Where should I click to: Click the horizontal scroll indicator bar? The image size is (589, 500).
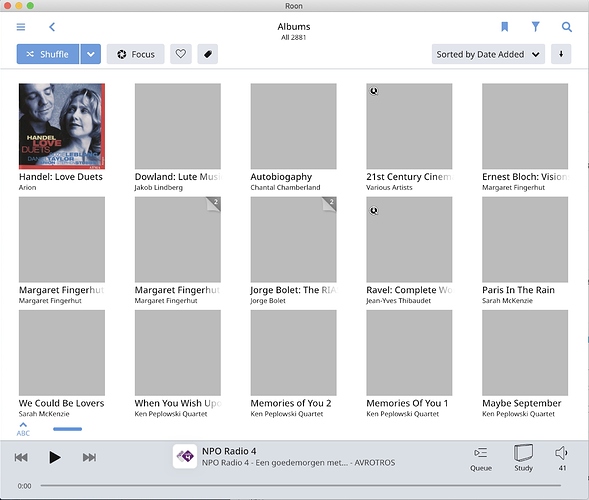click(68, 429)
